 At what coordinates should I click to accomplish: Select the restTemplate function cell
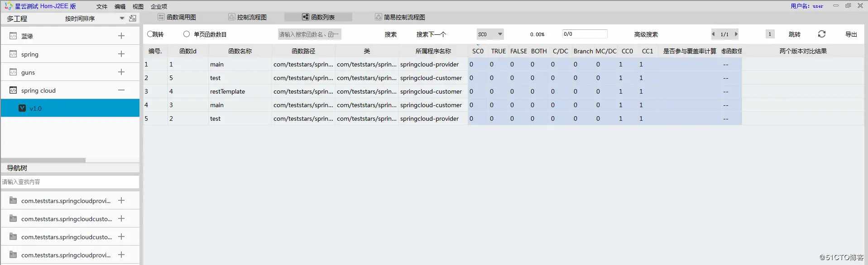pos(240,91)
